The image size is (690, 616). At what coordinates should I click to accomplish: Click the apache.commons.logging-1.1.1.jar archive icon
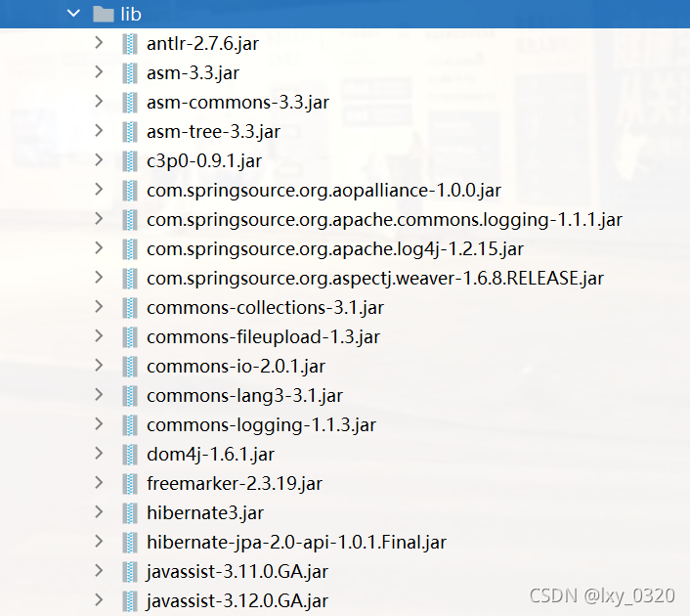point(130,220)
